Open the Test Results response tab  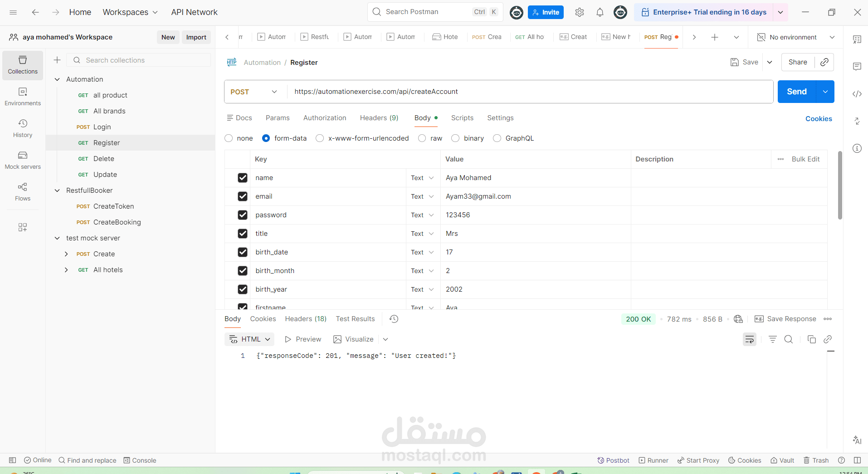tap(356, 319)
